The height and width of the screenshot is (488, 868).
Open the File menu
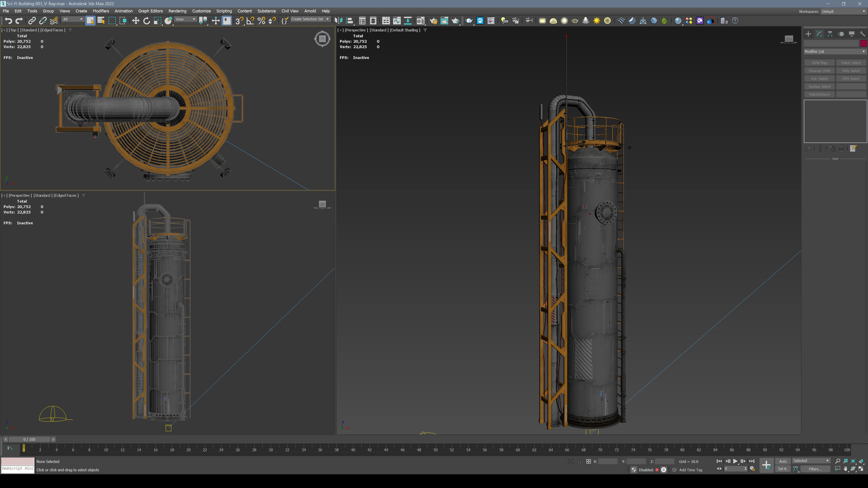click(6, 11)
